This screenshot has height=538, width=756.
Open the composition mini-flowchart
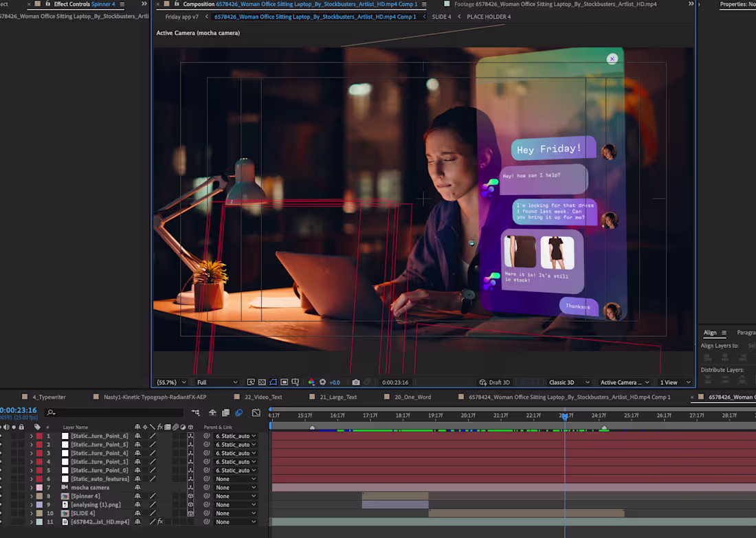pos(194,413)
